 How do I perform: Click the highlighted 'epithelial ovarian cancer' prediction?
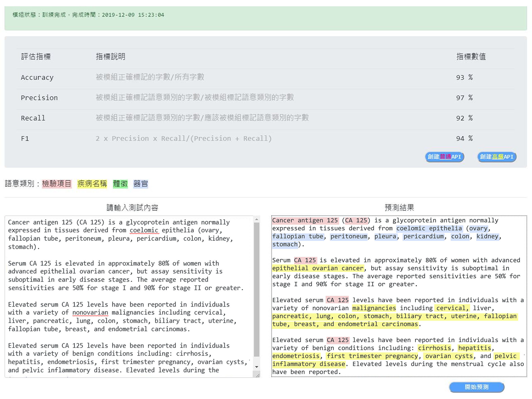[x=318, y=268]
